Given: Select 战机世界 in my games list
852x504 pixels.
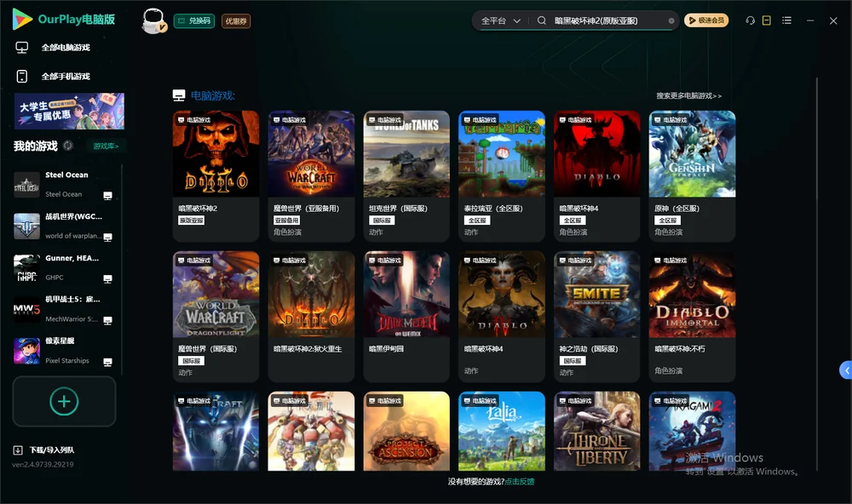Looking at the screenshot, I should pos(63,226).
